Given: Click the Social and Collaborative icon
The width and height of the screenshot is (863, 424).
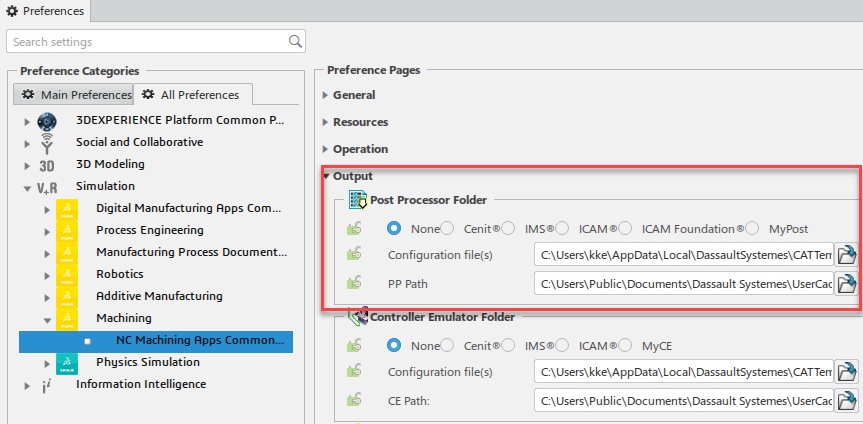Looking at the screenshot, I should click(x=47, y=143).
